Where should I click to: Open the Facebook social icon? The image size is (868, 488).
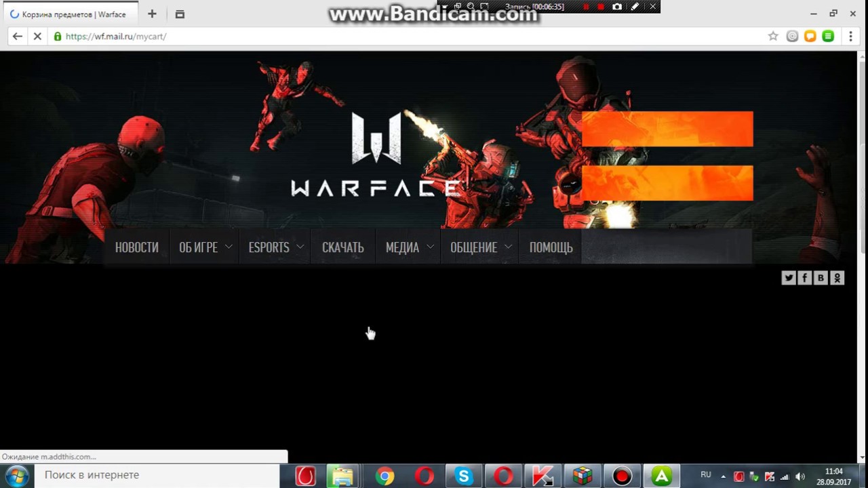pyautogui.click(x=805, y=277)
